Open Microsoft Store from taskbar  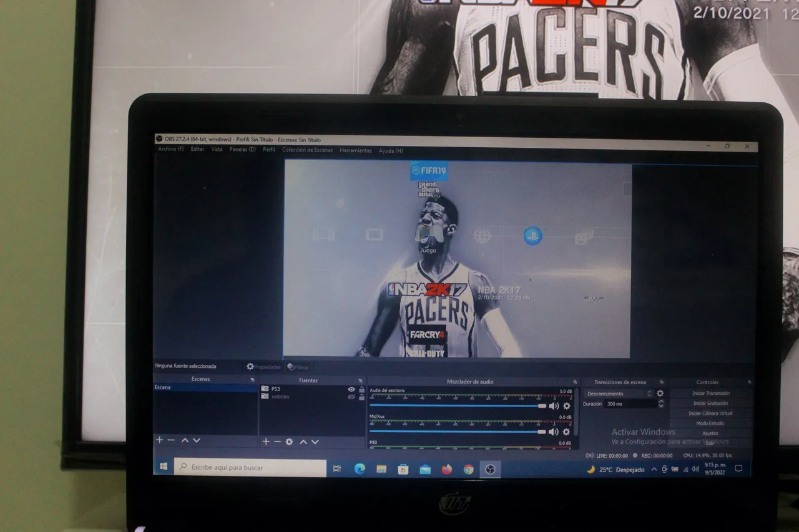pyautogui.click(x=403, y=470)
